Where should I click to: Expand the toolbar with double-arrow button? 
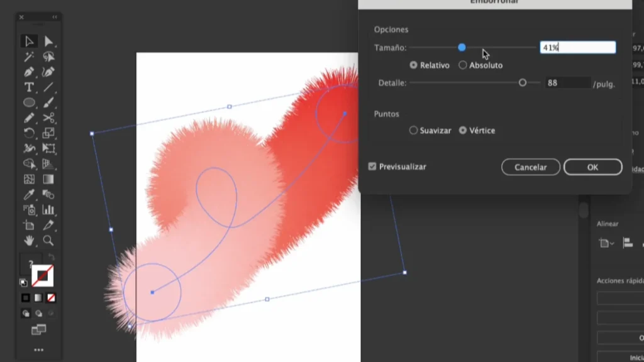[x=55, y=17]
